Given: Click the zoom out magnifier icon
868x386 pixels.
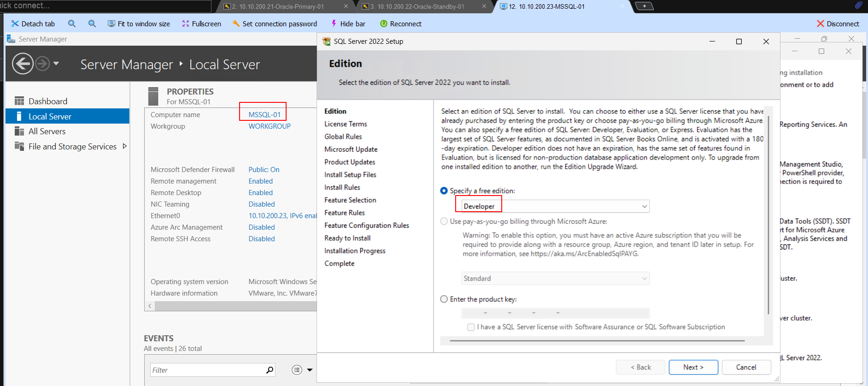Looking at the screenshot, I should (x=92, y=24).
